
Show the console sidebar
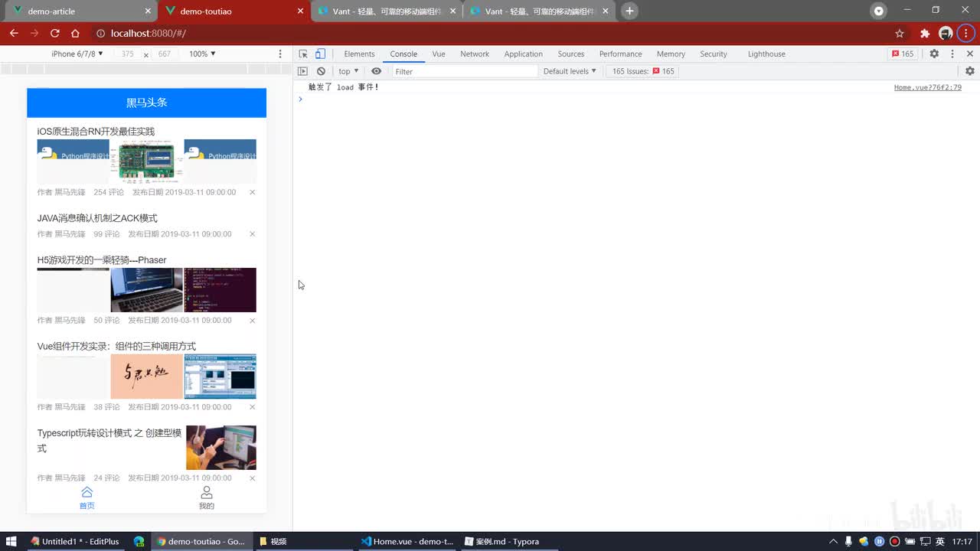coord(302,71)
